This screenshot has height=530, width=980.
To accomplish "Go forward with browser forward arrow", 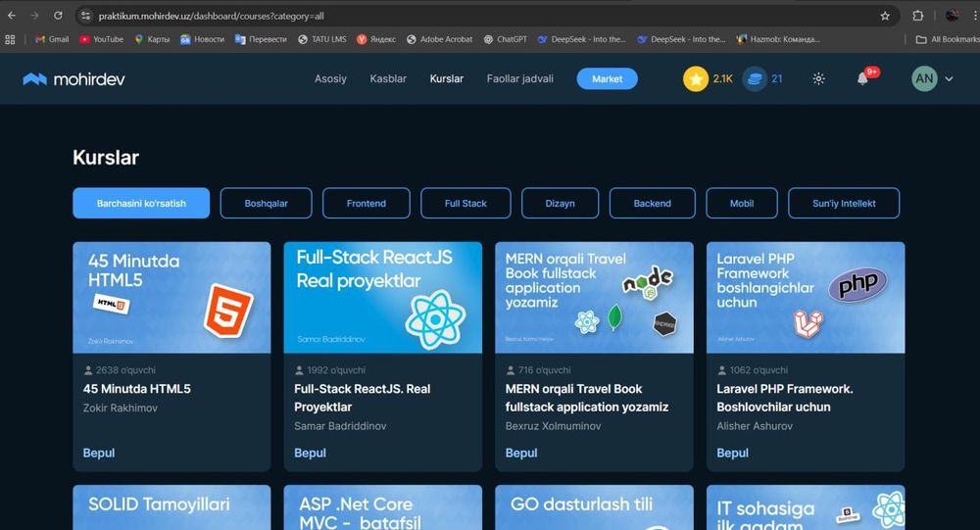I will coord(34,16).
